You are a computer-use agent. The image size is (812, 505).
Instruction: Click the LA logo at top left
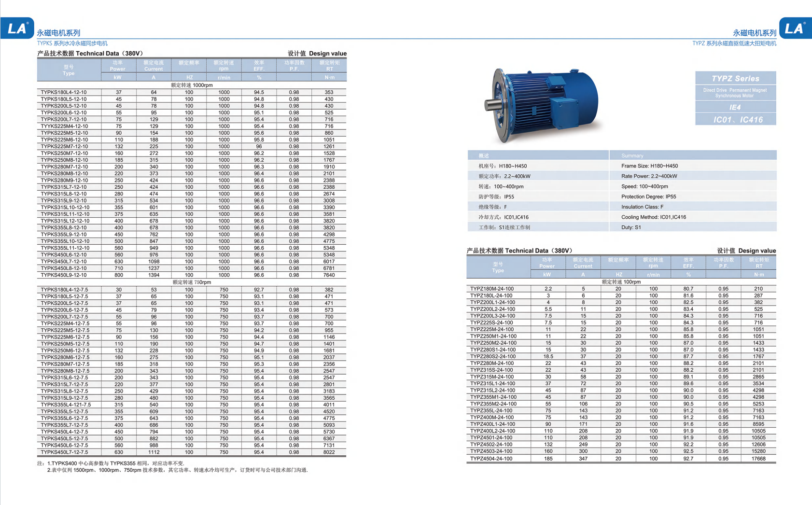pyautogui.click(x=17, y=28)
